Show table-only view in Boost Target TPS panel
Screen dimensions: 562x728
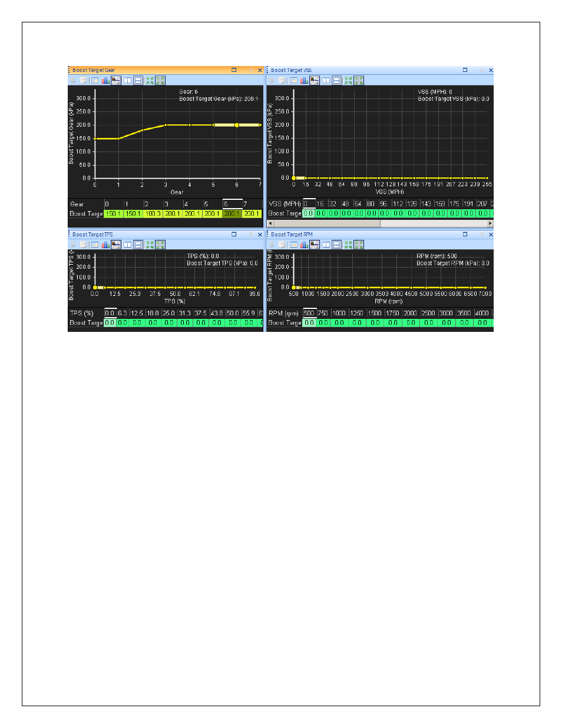[x=94, y=245]
